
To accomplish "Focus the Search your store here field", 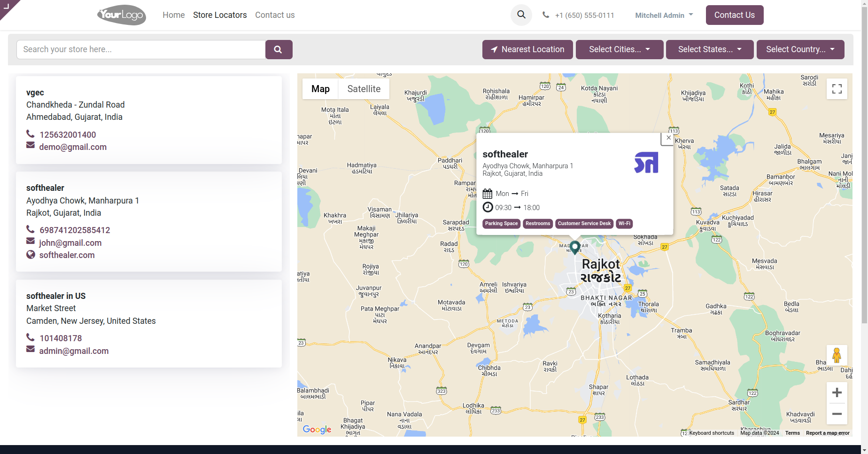I will tap(141, 49).
